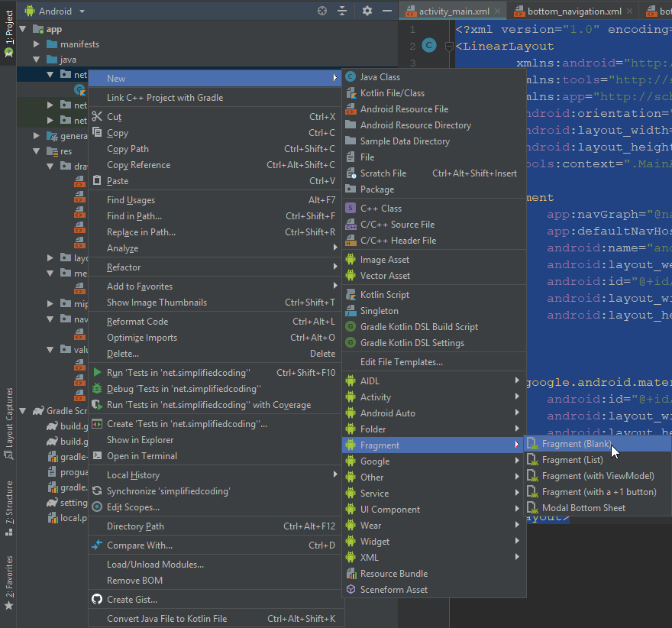Click the collapse all icon in Project toolbar
This screenshot has height=628, width=672.
[x=342, y=11]
